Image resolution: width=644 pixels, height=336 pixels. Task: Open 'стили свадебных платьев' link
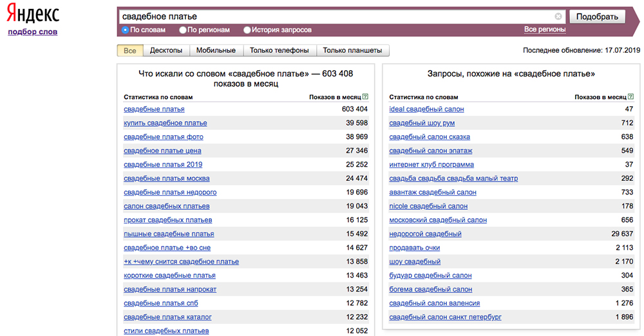[166, 331]
